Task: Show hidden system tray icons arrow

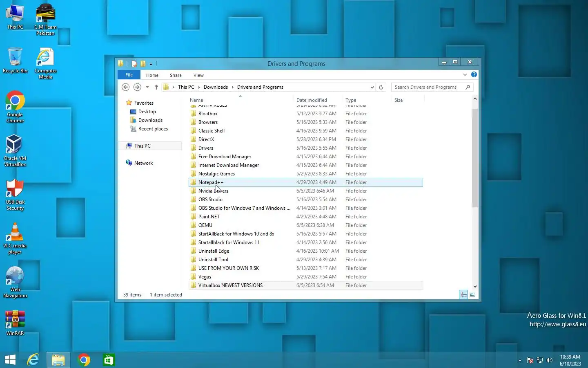Action: [520, 360]
